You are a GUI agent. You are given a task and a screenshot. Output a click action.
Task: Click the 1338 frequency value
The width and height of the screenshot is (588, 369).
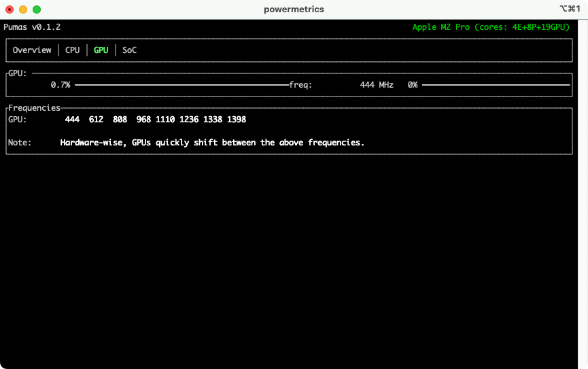pyautogui.click(x=213, y=119)
